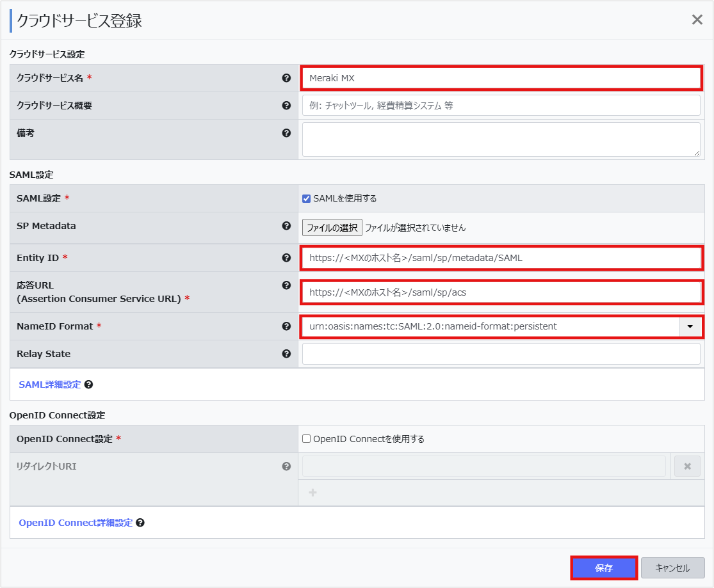Click help icon beside OpenID Connect詳細設定

click(x=140, y=523)
